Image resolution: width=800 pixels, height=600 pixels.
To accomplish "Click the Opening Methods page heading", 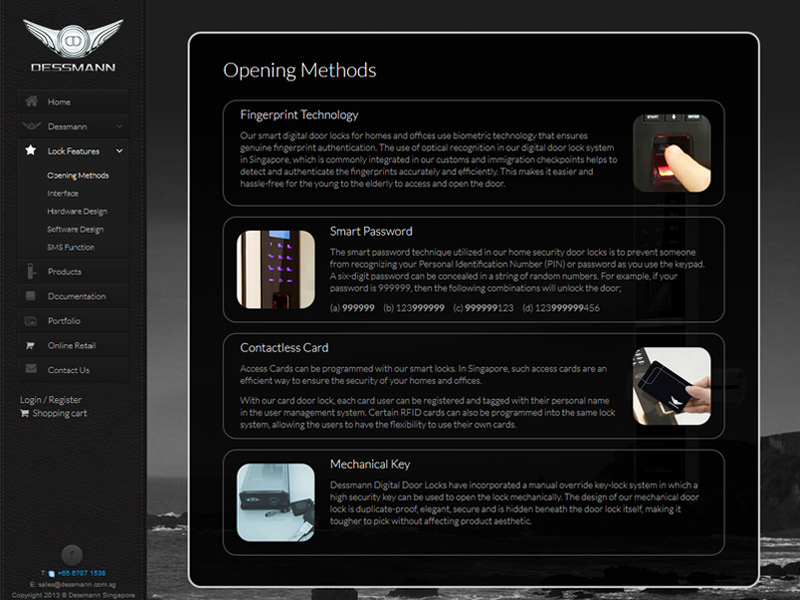I will (x=299, y=70).
